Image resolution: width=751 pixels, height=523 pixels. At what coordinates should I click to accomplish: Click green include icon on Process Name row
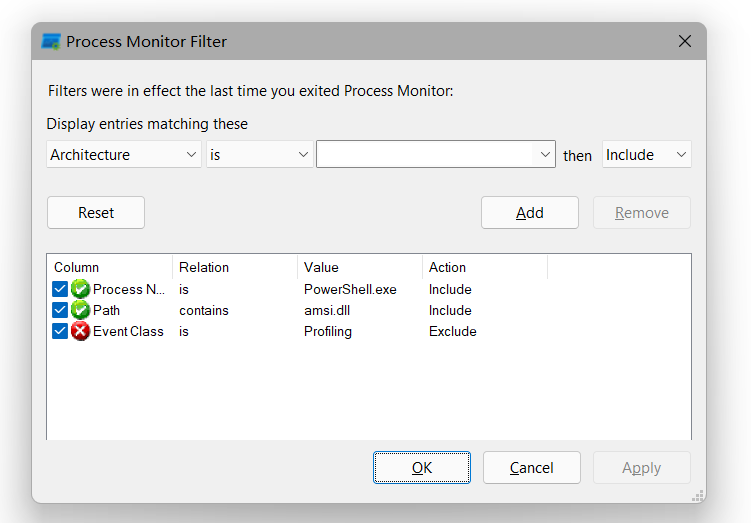80,289
